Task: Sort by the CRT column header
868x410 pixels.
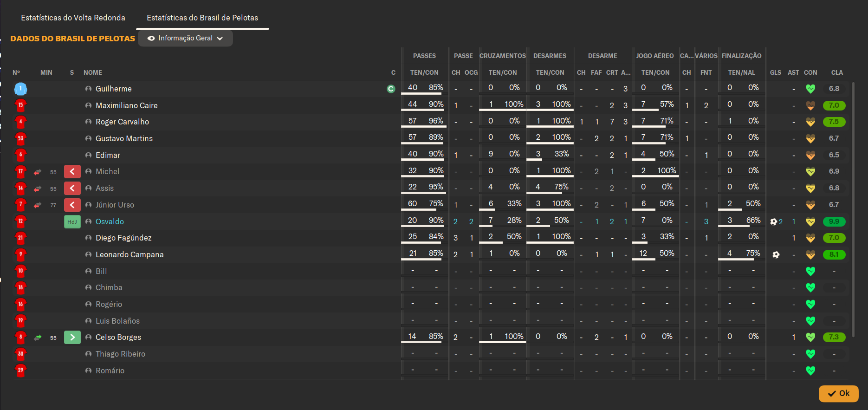Action: point(612,72)
